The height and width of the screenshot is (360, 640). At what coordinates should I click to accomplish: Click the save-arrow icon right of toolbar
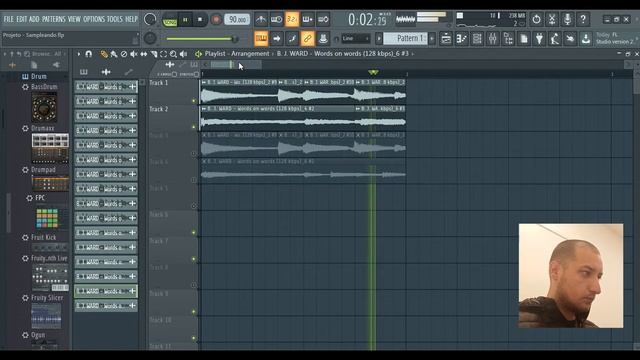click(x=586, y=39)
